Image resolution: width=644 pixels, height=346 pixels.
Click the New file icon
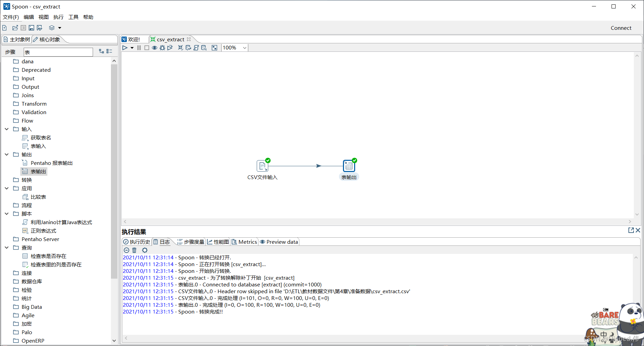(x=4, y=28)
